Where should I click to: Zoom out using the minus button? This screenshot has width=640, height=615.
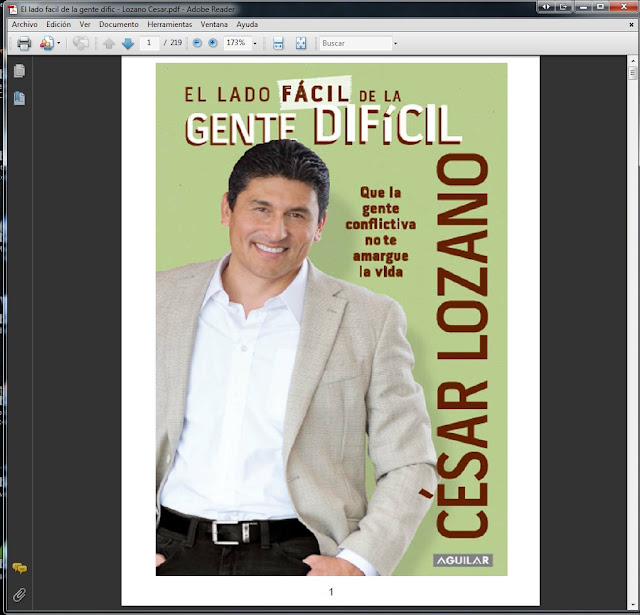click(197, 43)
